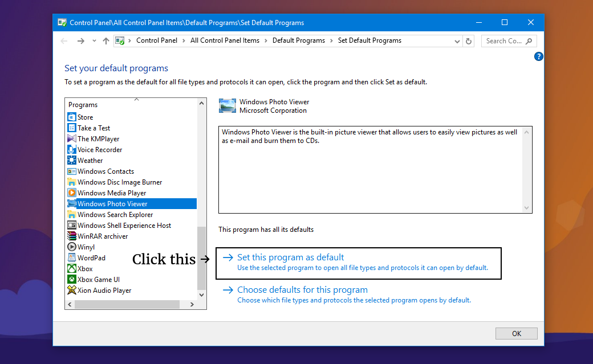Expand chevron after Control Panel breadcrumb
The height and width of the screenshot is (364, 593).
184,41
